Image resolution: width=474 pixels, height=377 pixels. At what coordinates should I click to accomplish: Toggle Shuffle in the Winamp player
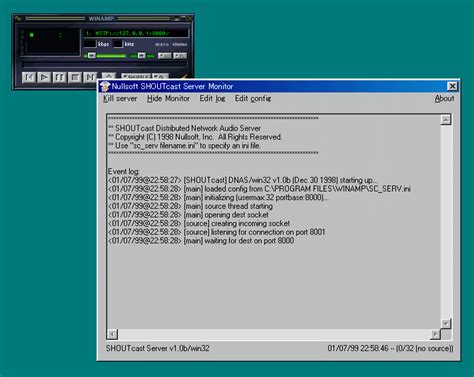pyautogui.click(x=136, y=76)
